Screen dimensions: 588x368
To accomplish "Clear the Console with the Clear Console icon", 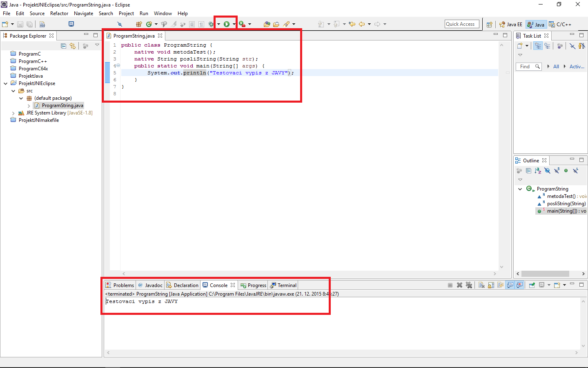I will [481, 285].
